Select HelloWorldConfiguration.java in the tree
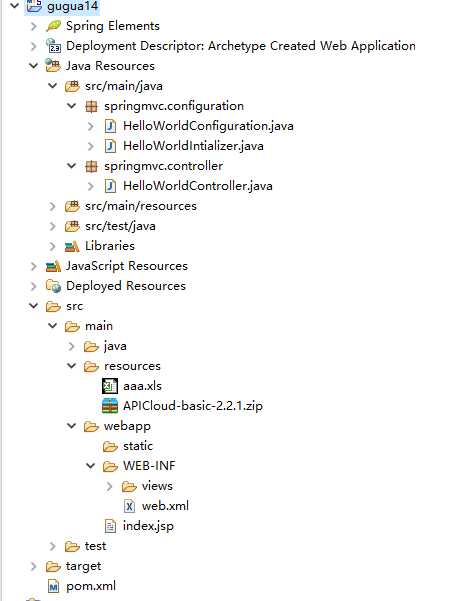Screen dimensions: 451x601 point(208,126)
